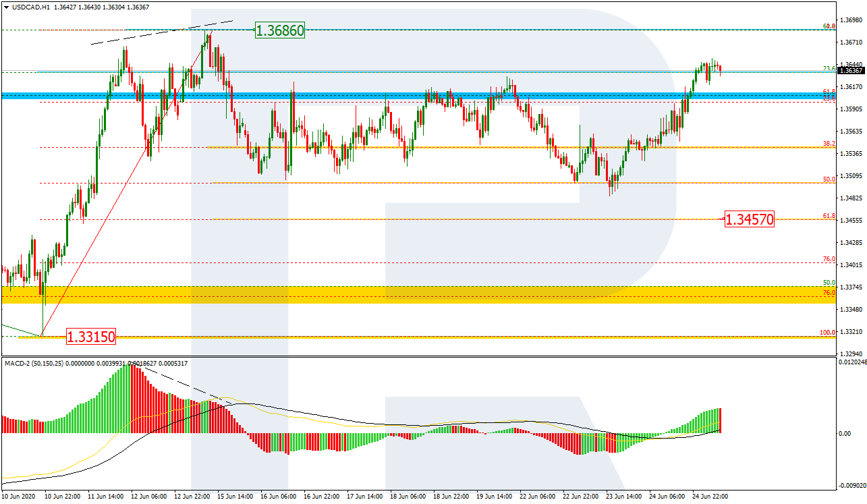The image size is (867, 504).
Task: Click the 23 Jun 14:00 time label
Action: 623,496
